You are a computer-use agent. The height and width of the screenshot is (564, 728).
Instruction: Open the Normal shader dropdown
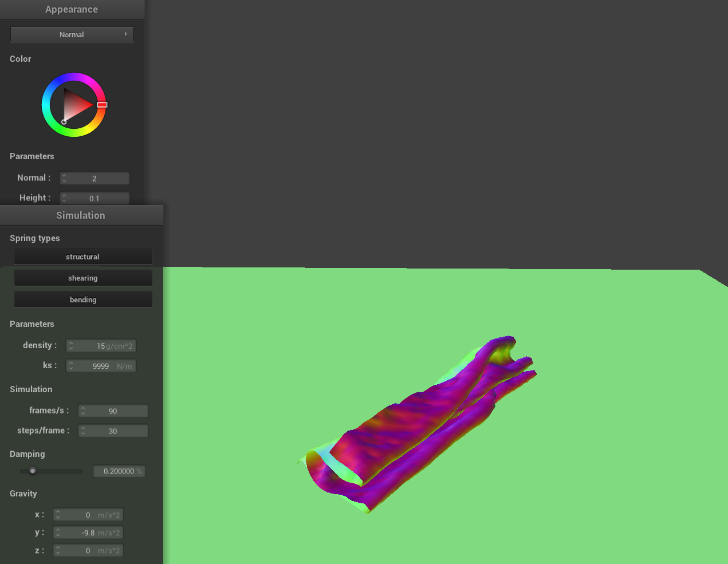(72, 34)
